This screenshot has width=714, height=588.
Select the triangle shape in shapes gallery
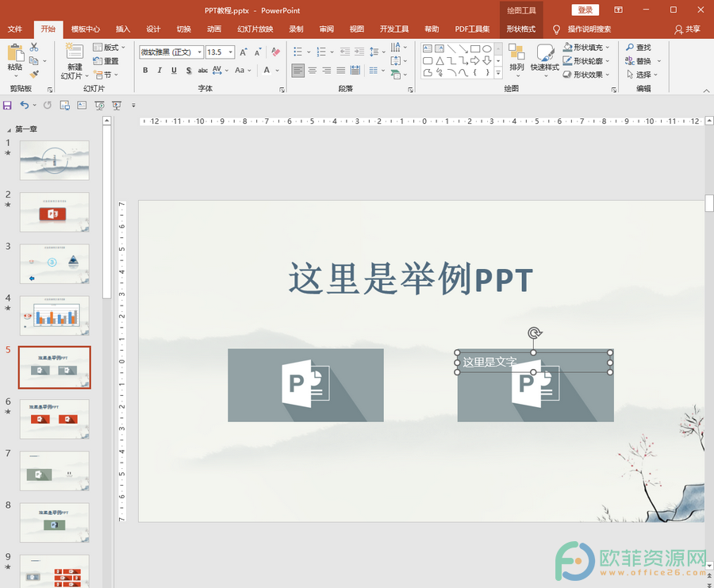[x=440, y=60]
